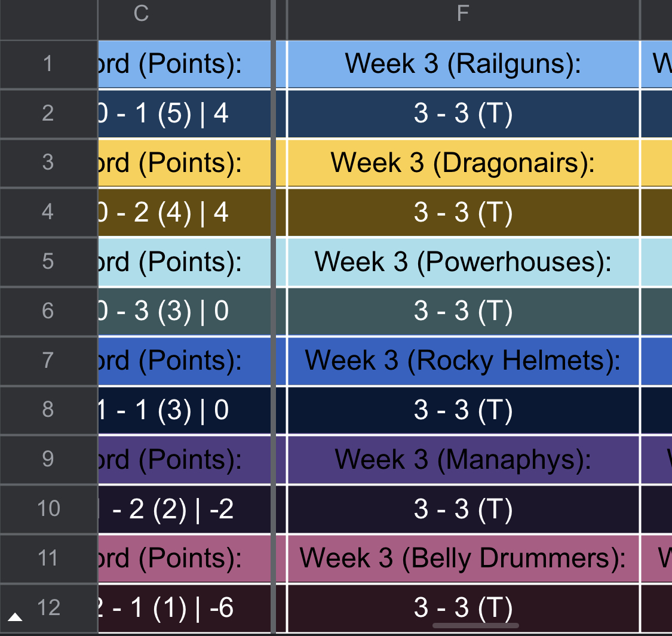Select row 1 header
This screenshot has width=672, height=636.
[x=48, y=64]
